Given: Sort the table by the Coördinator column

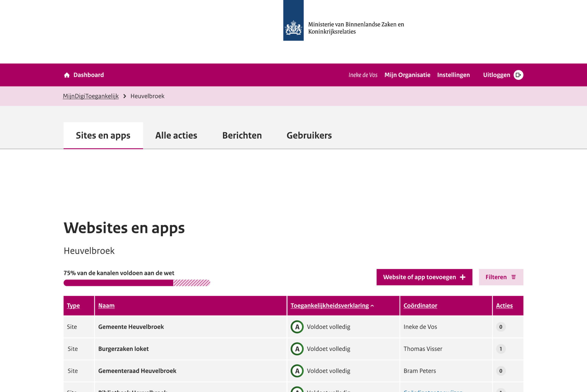Looking at the screenshot, I should tap(420, 306).
